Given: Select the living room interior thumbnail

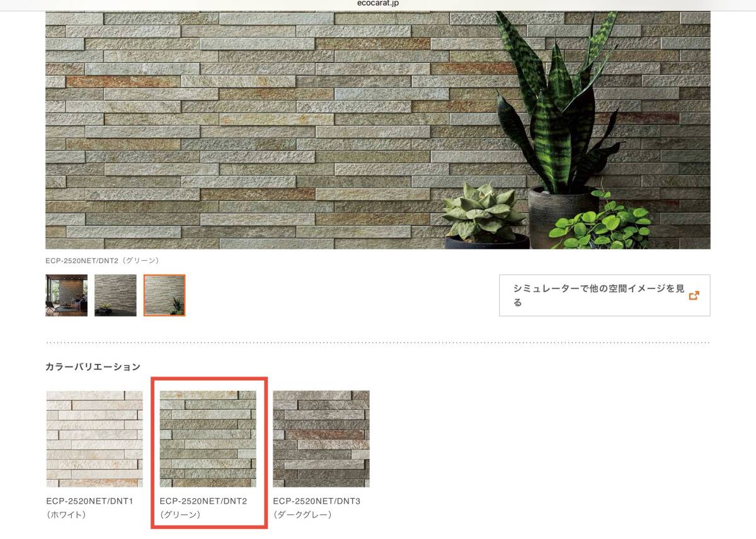Looking at the screenshot, I should click(66, 295).
